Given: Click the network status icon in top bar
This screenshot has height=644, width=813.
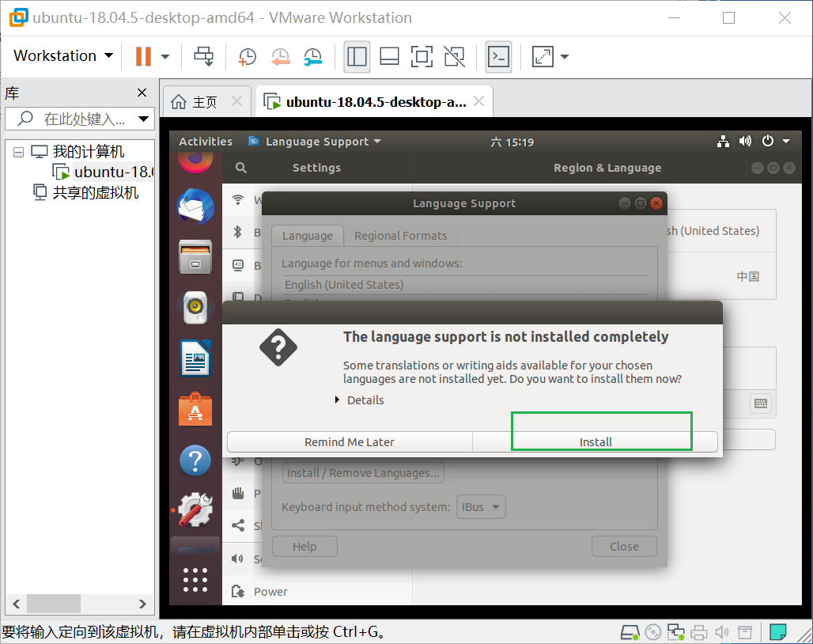Looking at the screenshot, I should coord(723,141).
